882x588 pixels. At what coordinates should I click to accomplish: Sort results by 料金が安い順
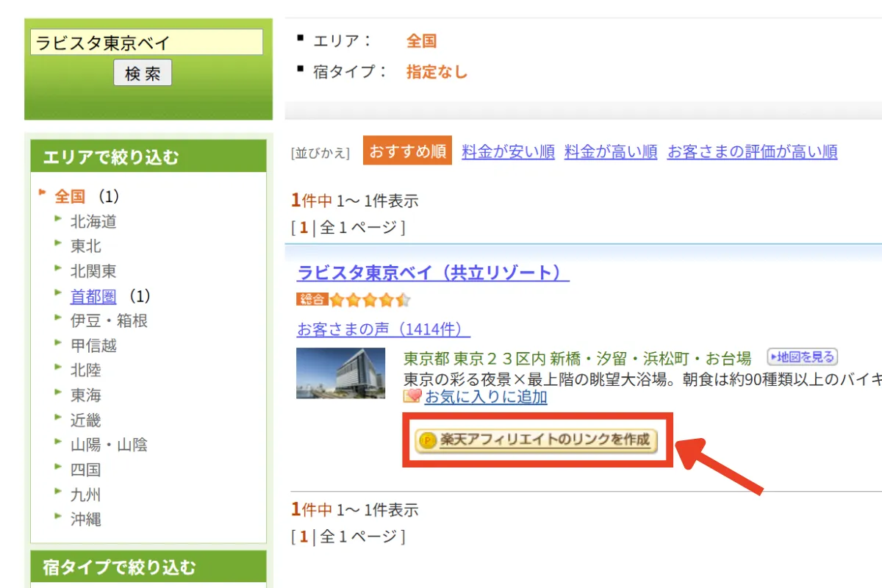tap(508, 152)
